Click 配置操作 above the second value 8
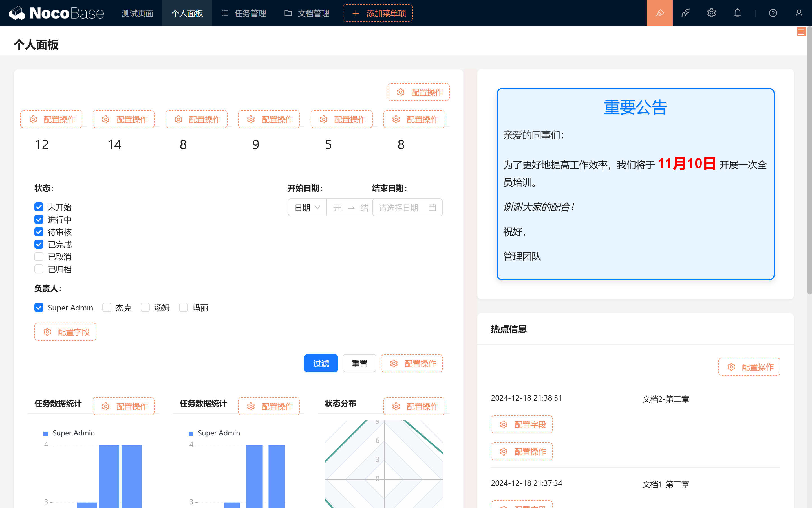 tap(414, 119)
